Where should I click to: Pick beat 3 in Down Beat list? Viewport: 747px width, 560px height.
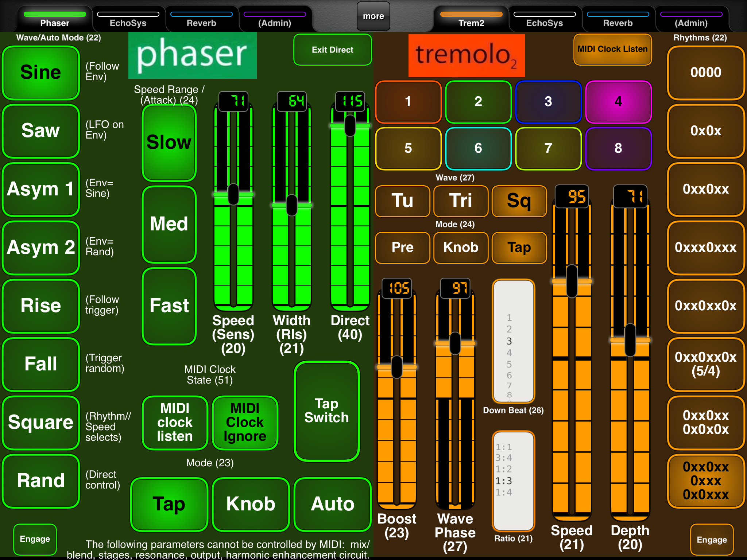point(509,341)
